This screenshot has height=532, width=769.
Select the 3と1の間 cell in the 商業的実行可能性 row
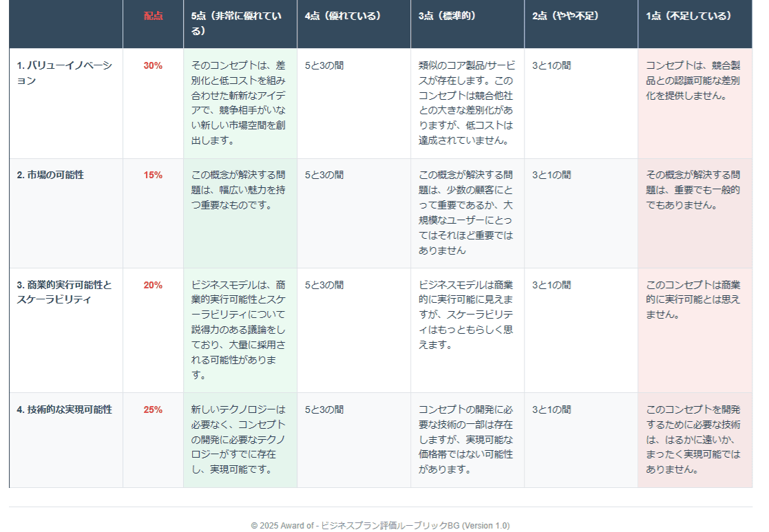pos(551,285)
